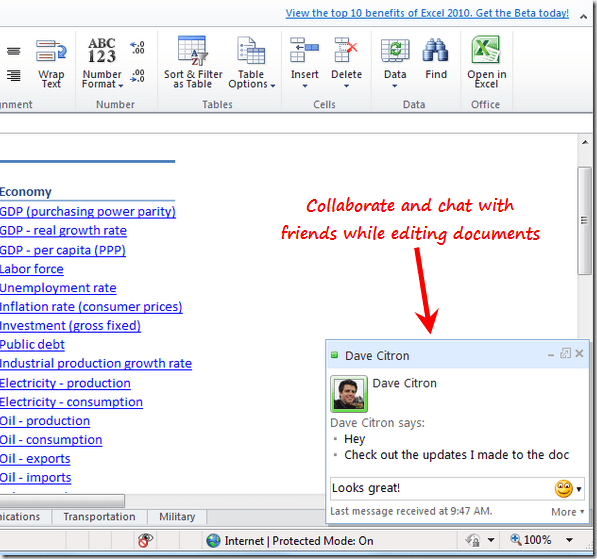Expand the Number Format dropdown arrow
Viewport: 597px width, 559px height.
point(121,86)
